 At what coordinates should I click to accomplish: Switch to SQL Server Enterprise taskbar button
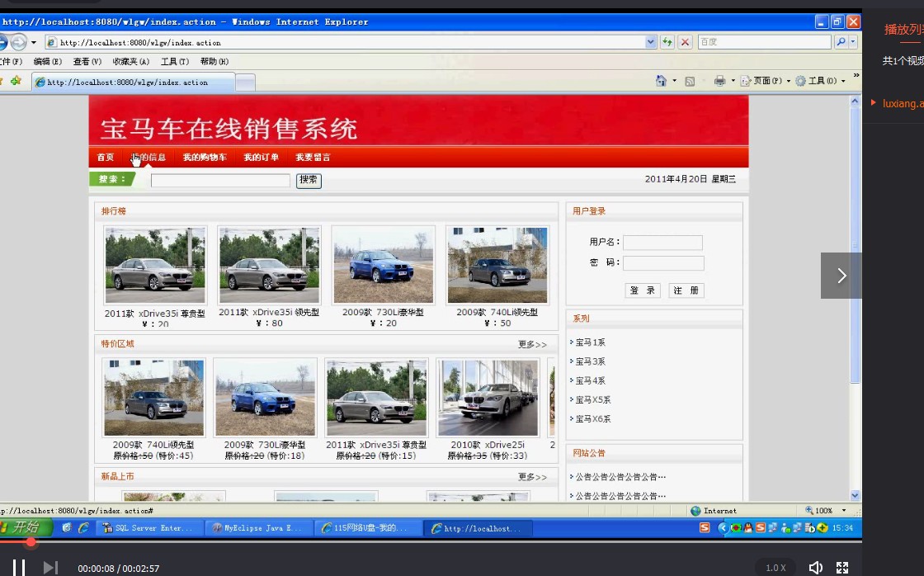click(x=150, y=528)
